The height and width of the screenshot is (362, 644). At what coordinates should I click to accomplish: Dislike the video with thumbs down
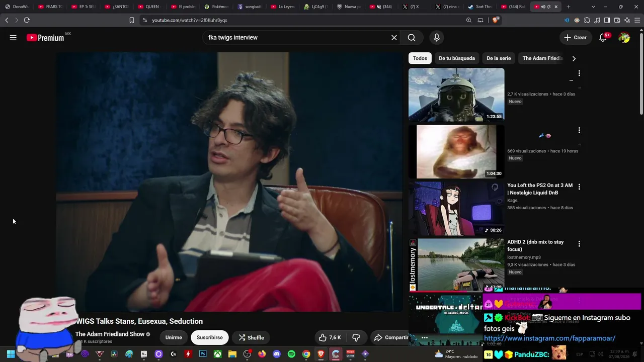point(356,337)
